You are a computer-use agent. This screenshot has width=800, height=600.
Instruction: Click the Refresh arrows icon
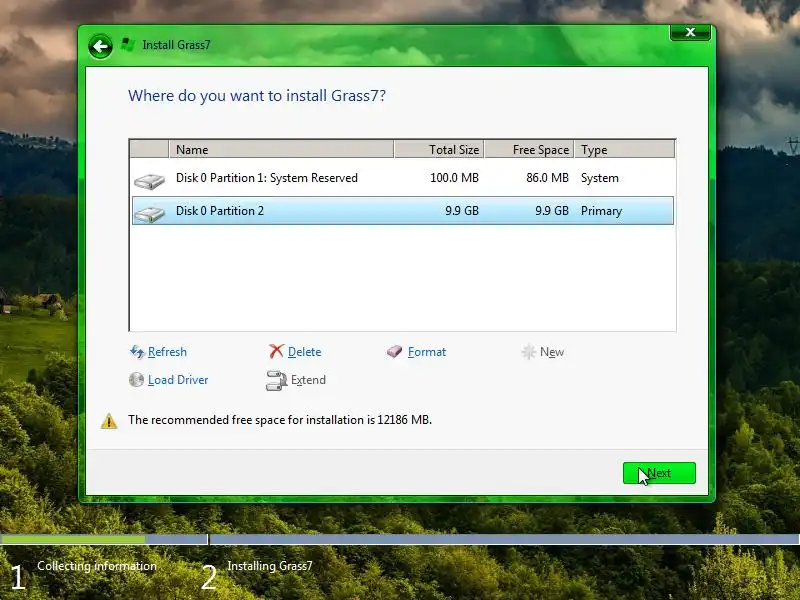point(137,352)
